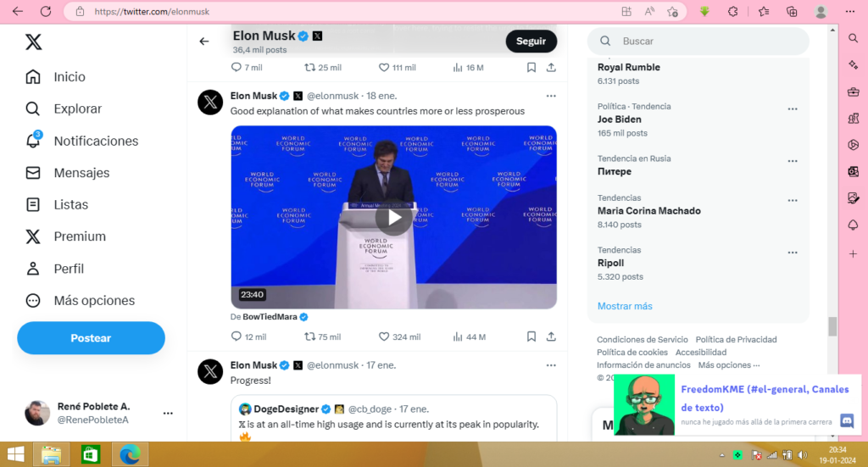The width and height of the screenshot is (868, 467).
Task: Click the Postear button
Action: pyautogui.click(x=91, y=338)
